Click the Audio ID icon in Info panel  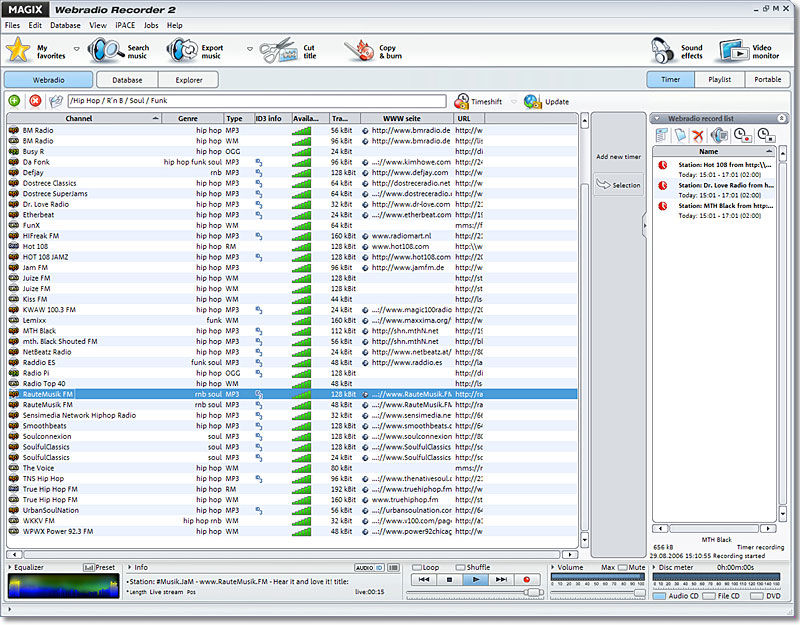369,568
